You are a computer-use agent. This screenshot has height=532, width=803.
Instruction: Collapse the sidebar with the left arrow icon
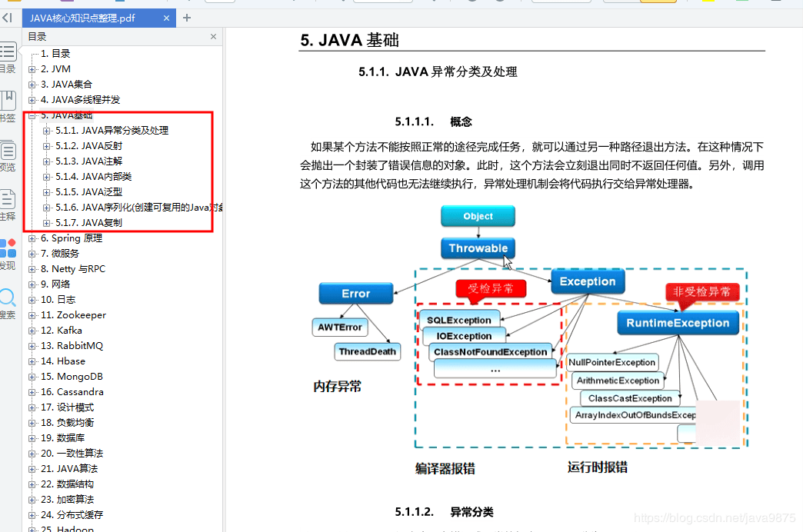[7, 18]
